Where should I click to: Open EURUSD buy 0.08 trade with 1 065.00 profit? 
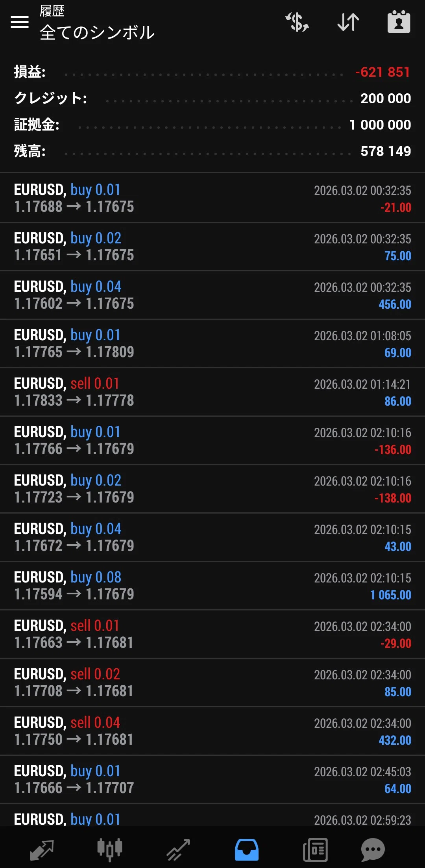click(x=213, y=586)
